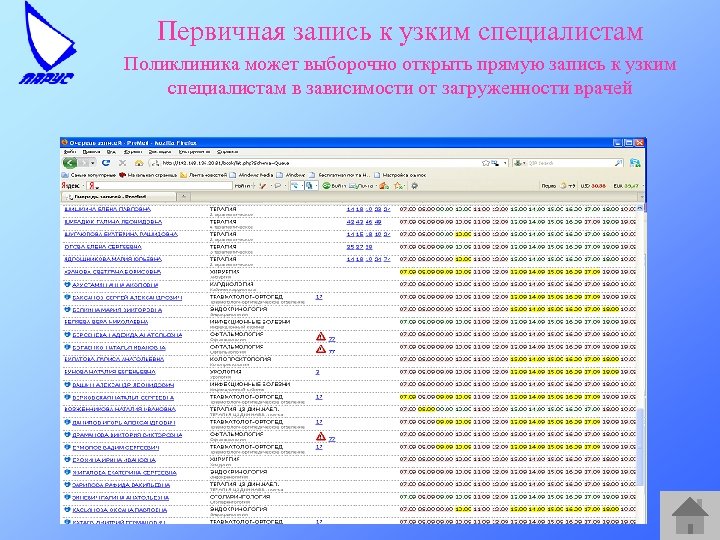Viewport: 720px width, 540px height.
Task: Go back with the green Firefox back arrow
Action: click(70, 163)
